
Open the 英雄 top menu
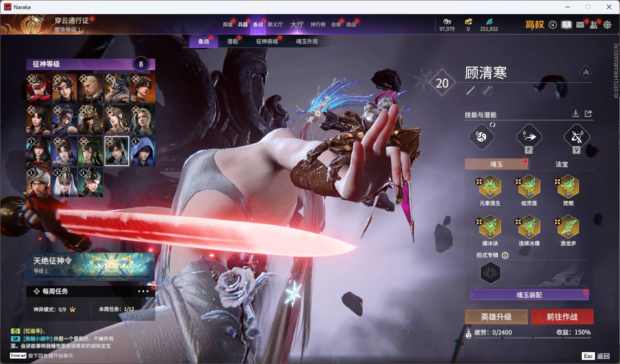(228, 25)
